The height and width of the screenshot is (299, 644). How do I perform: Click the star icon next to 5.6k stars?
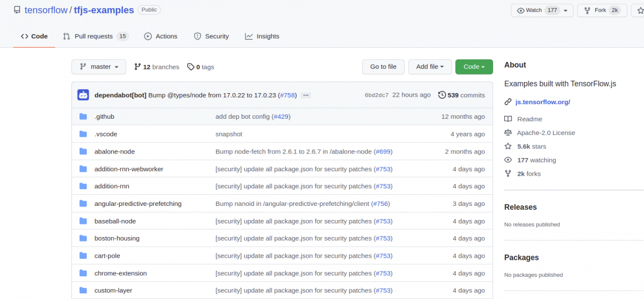click(508, 146)
